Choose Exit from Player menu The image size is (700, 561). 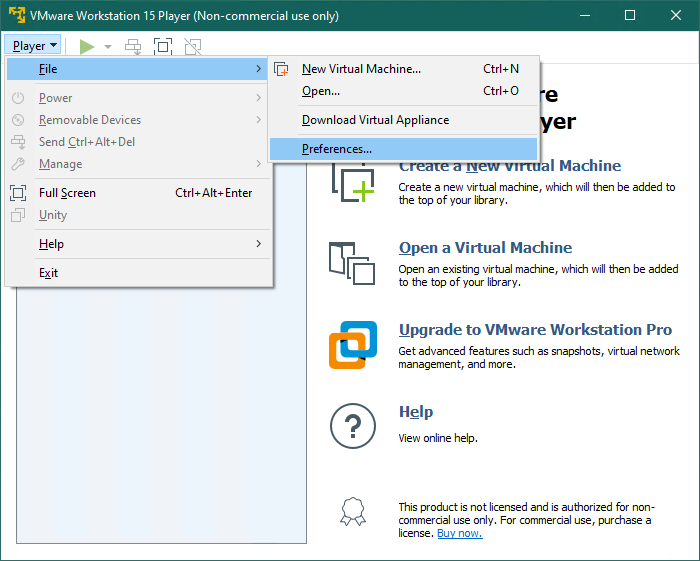137,273
